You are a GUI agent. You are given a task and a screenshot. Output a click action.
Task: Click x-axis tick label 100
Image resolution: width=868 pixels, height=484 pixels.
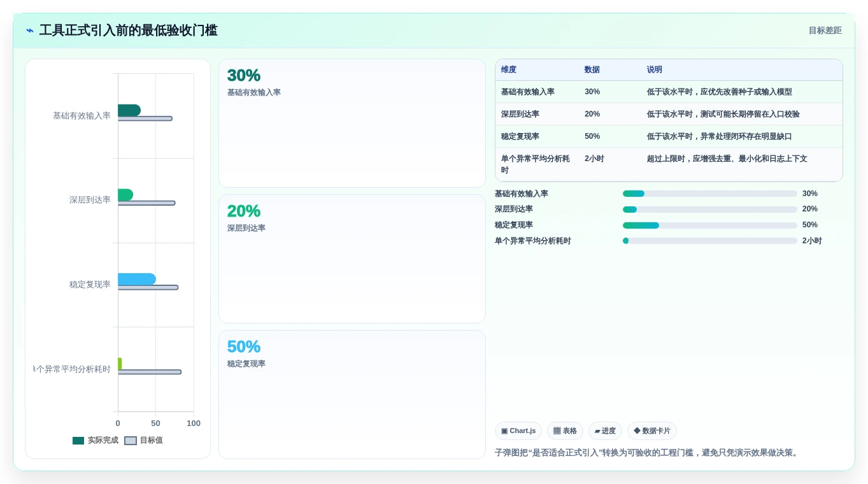point(194,423)
